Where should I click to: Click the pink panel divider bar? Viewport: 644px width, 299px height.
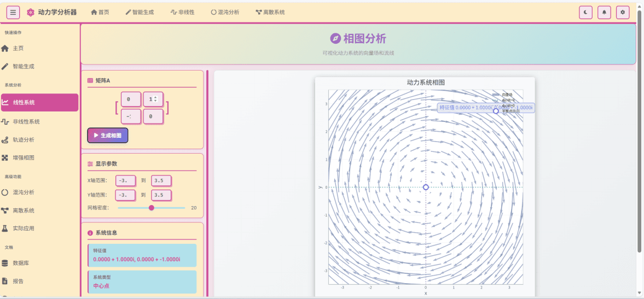point(207,183)
